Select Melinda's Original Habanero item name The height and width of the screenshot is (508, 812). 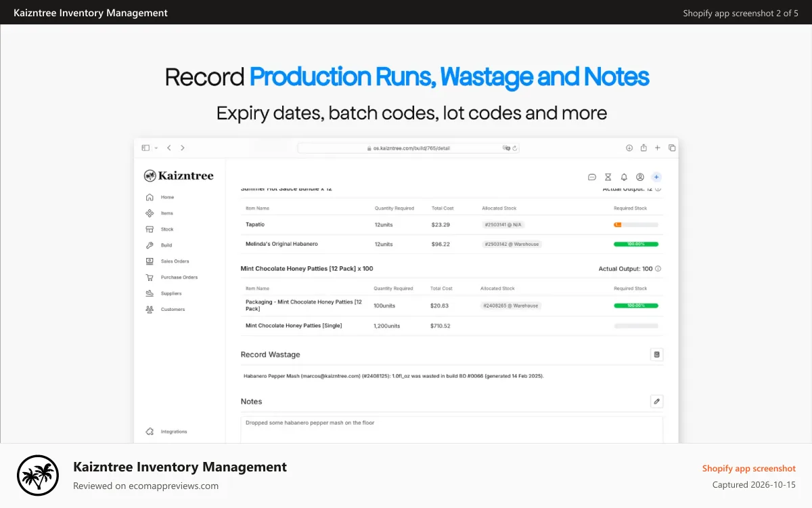click(281, 244)
